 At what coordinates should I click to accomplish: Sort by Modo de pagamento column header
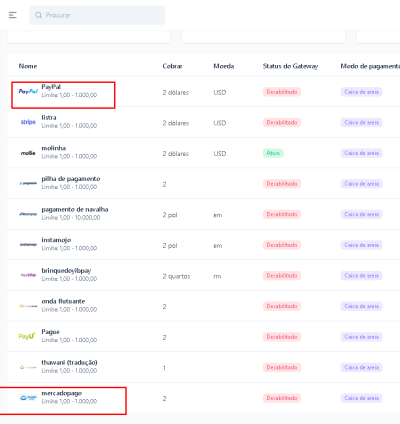(x=370, y=66)
